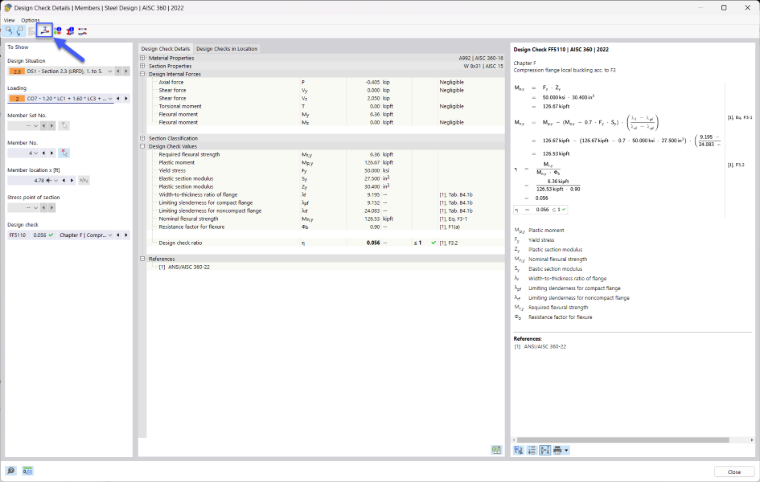Collapse the References node
760x482 pixels.
[142, 259]
